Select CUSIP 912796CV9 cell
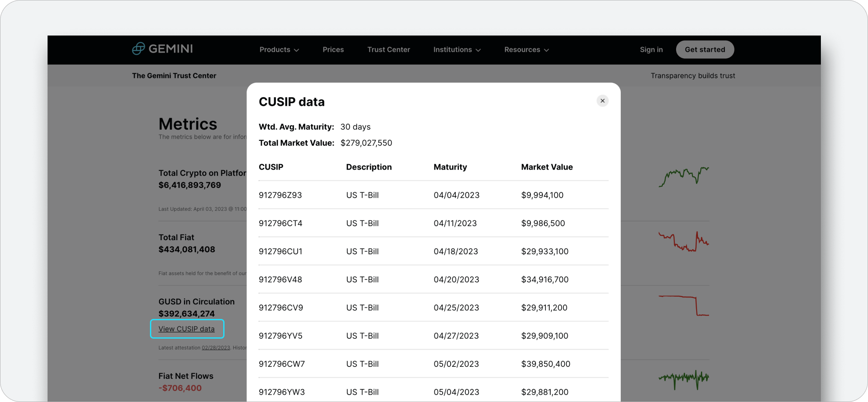The height and width of the screenshot is (402, 868). [x=281, y=308]
